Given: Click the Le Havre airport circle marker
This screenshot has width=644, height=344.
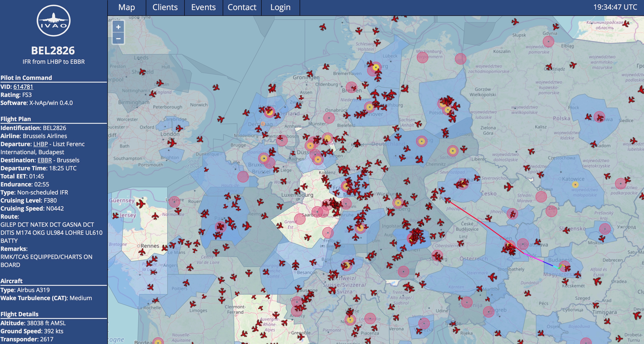Looking at the screenshot, I should tap(174, 202).
